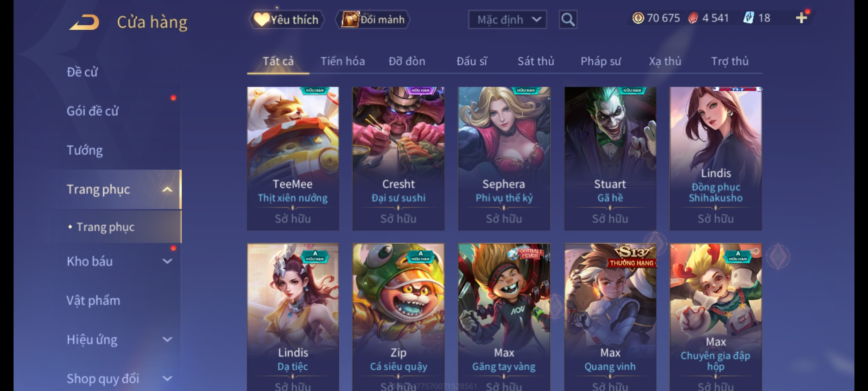The image size is (868, 391).
Task: Switch to the Pháp sư tab
Action: (x=601, y=61)
